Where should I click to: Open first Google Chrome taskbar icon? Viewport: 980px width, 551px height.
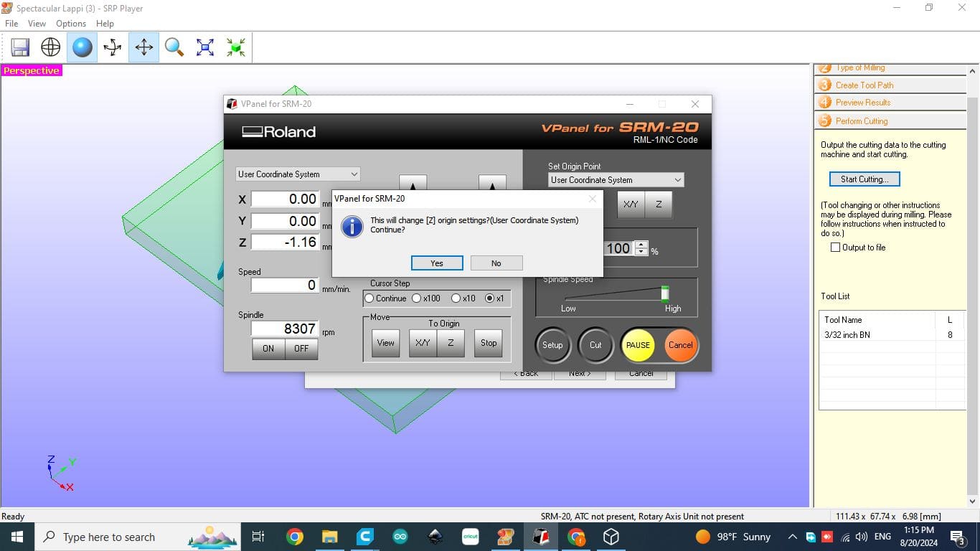294,537
